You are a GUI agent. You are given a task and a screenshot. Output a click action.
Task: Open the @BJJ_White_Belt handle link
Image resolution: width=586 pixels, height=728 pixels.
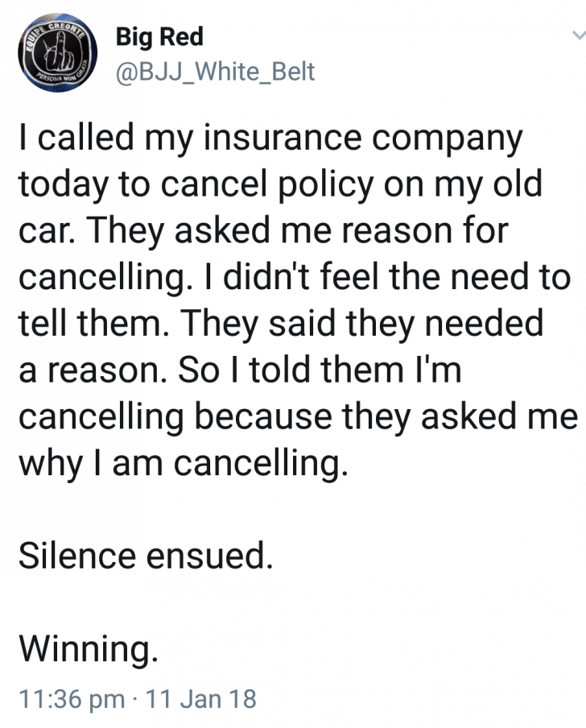(x=216, y=72)
